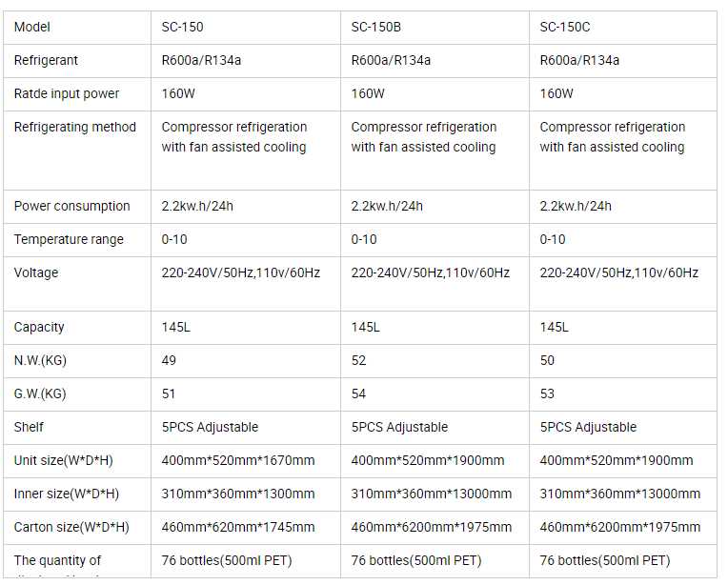The width and height of the screenshot is (728, 585).
Task: Select the Ratde input power label
Action: 67,94
